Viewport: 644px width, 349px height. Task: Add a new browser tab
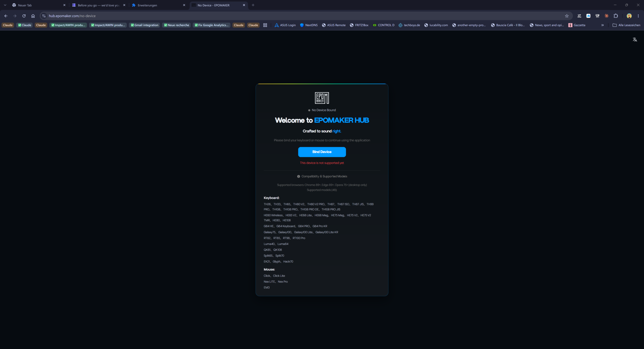(253, 5)
